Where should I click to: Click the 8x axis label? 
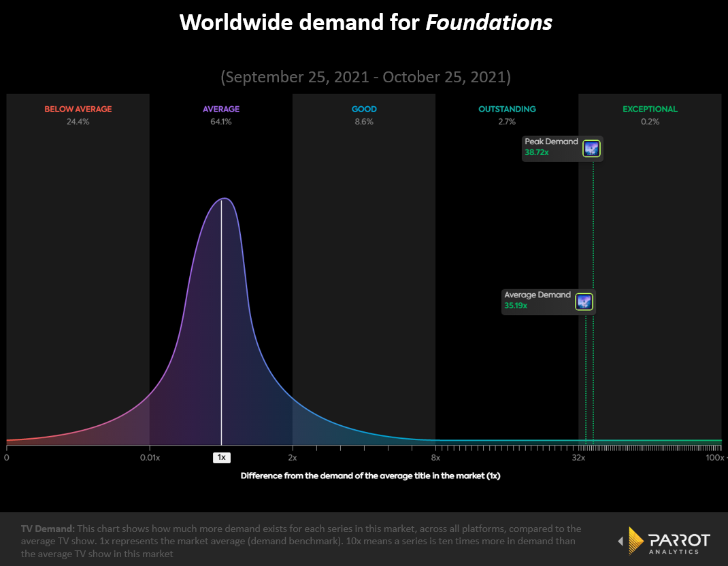435,458
